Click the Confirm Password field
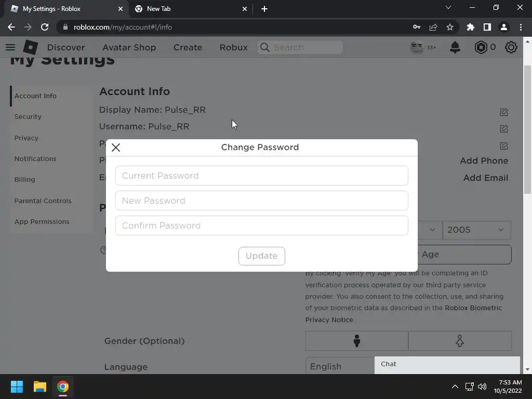Viewport: 532px width, 399px height. pyautogui.click(x=262, y=225)
